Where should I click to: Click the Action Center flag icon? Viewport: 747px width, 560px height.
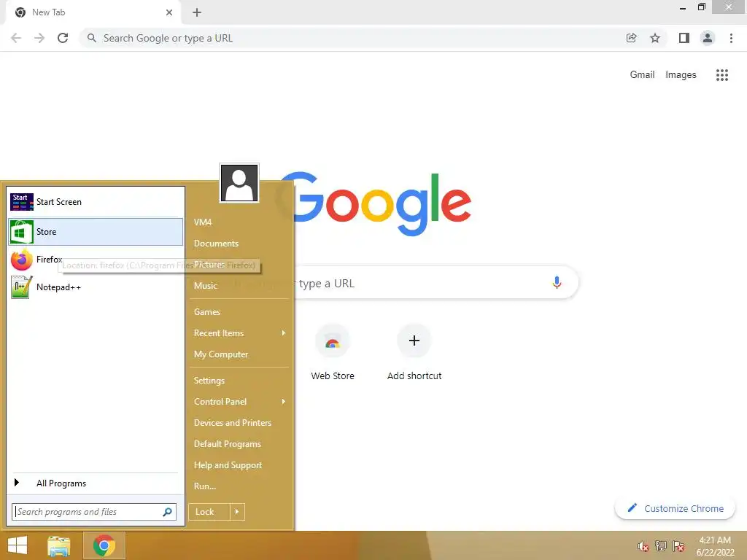(678, 546)
